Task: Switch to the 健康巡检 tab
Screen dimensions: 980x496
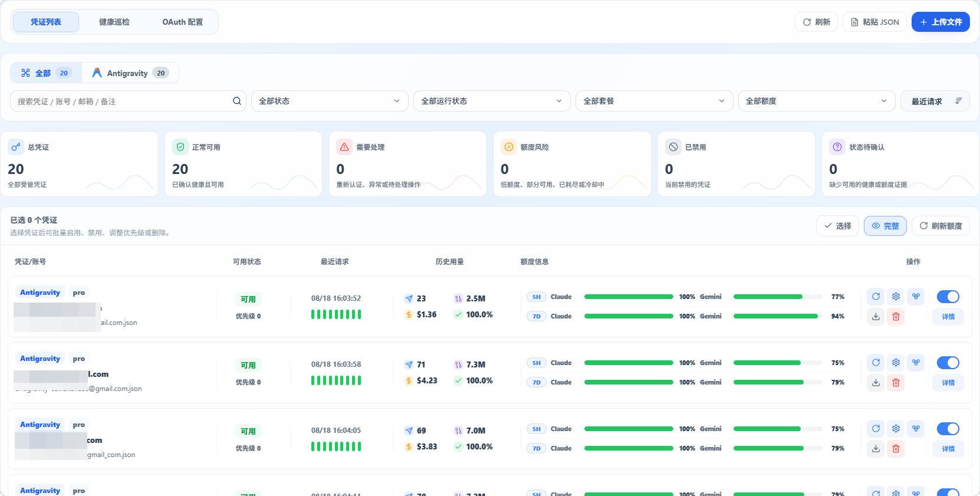Action: point(114,22)
